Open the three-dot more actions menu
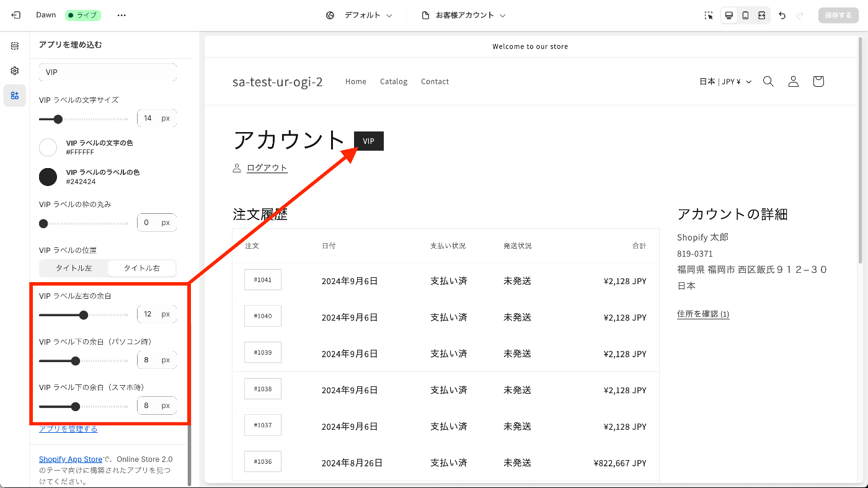The image size is (868, 488). click(122, 15)
